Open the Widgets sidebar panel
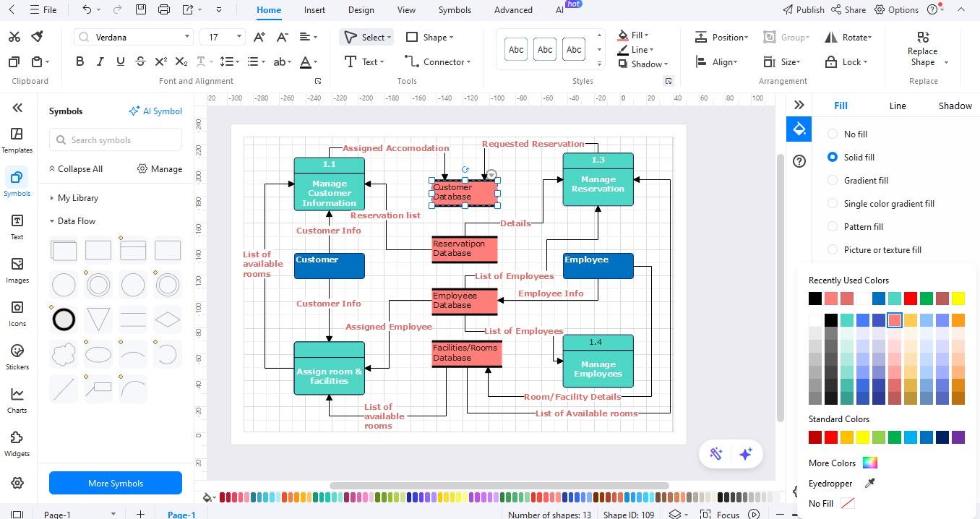The width and height of the screenshot is (980, 519). (17, 444)
